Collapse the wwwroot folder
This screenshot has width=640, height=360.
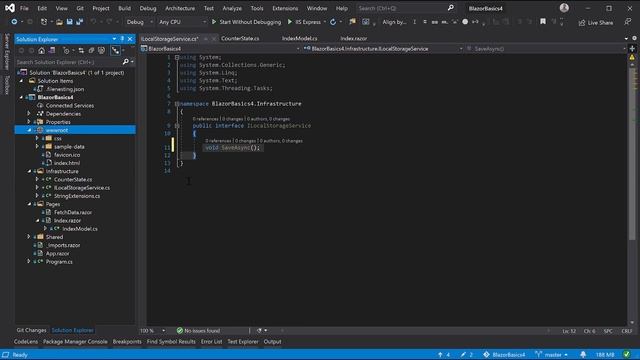[29, 130]
